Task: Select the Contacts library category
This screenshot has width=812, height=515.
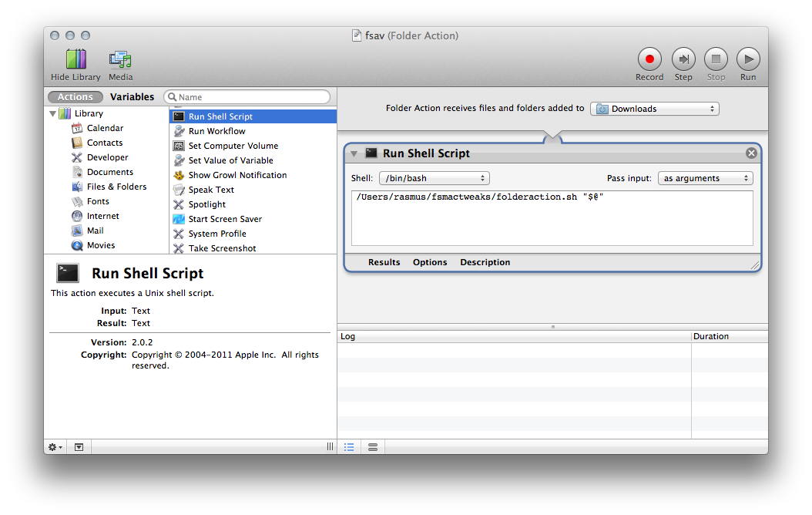Action: pos(105,143)
